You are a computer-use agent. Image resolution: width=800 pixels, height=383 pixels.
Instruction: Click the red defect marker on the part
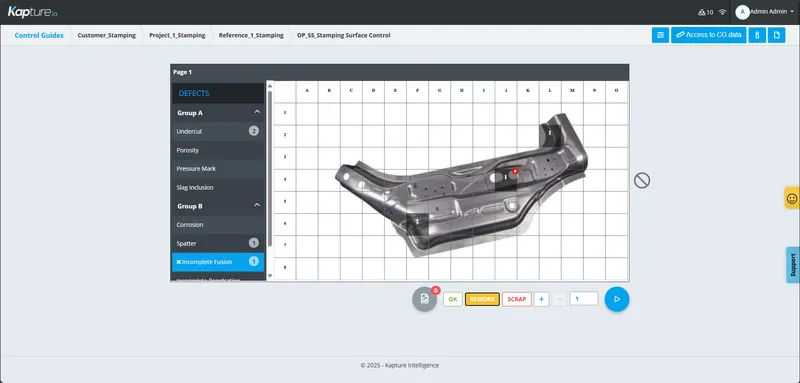[515, 171]
